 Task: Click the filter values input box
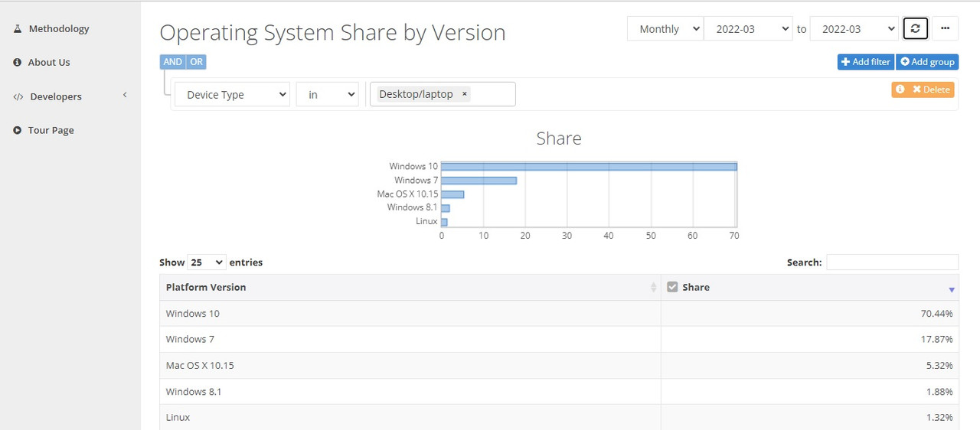click(443, 94)
